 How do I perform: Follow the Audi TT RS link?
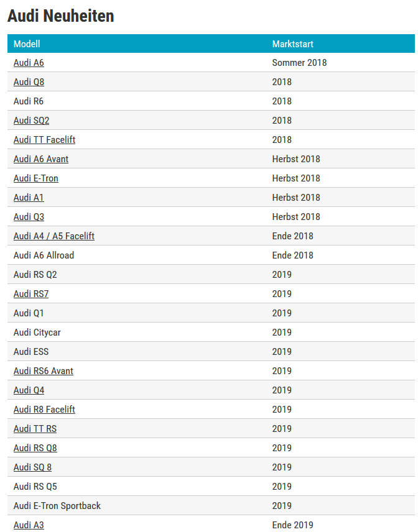coord(35,429)
